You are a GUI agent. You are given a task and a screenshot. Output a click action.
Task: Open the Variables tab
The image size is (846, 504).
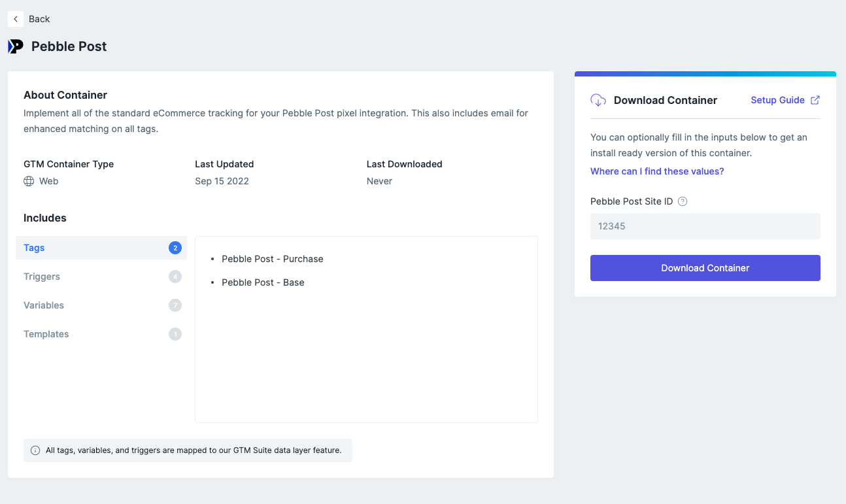pyautogui.click(x=101, y=305)
